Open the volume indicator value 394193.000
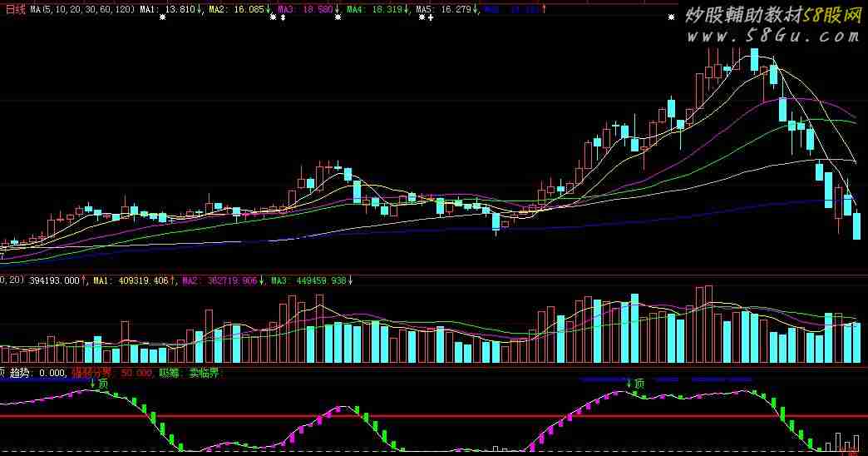The width and height of the screenshot is (868, 456). click(55, 281)
